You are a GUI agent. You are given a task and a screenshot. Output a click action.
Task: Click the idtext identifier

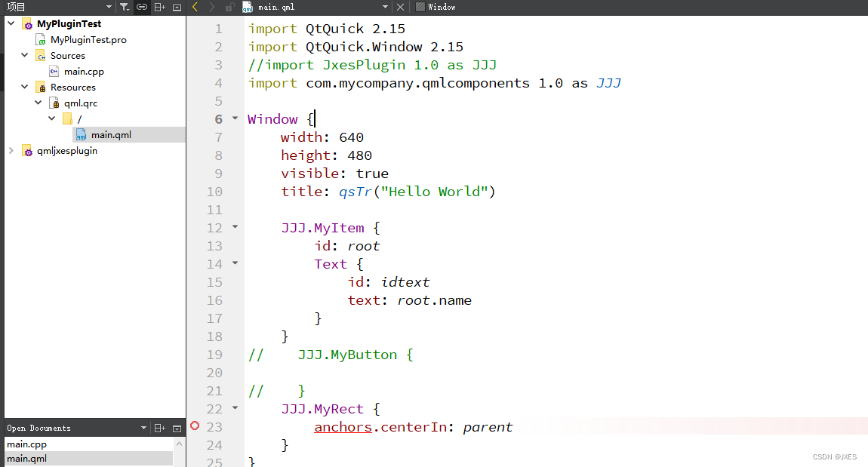pyautogui.click(x=405, y=282)
